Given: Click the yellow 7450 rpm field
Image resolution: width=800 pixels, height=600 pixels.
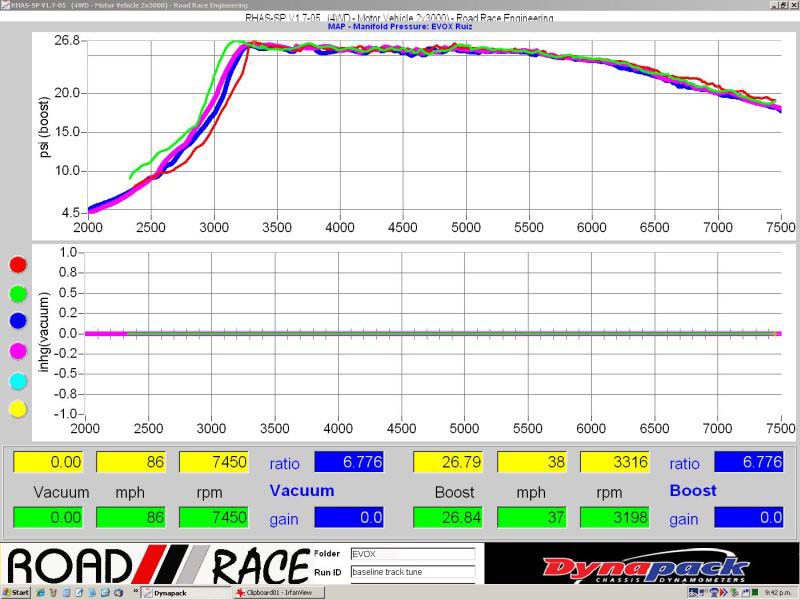Looking at the screenshot, I should click(214, 462).
